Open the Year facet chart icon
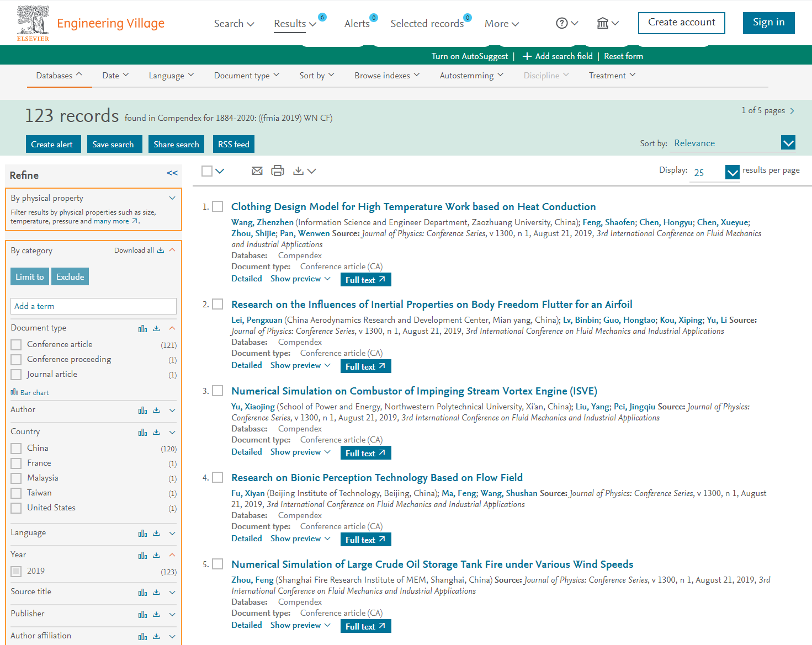The width and height of the screenshot is (812, 645). [x=143, y=556]
